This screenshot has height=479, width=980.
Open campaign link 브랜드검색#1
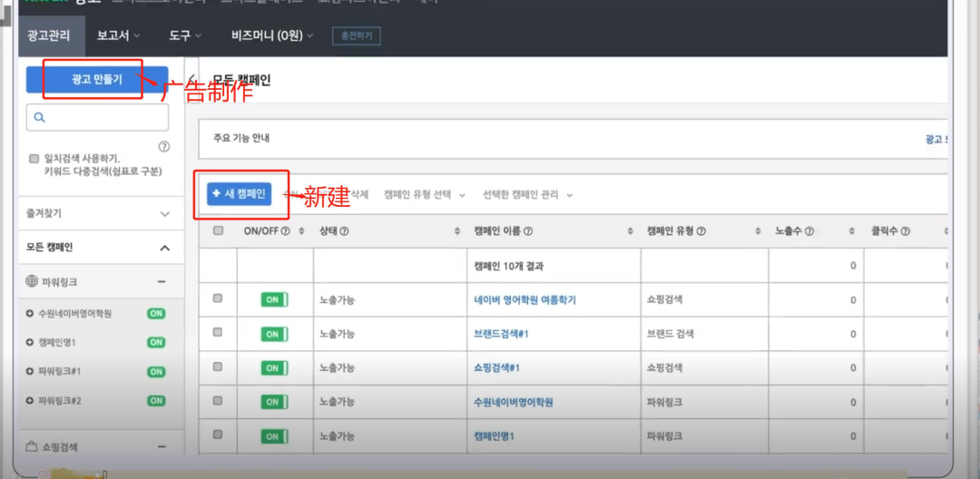tap(502, 334)
